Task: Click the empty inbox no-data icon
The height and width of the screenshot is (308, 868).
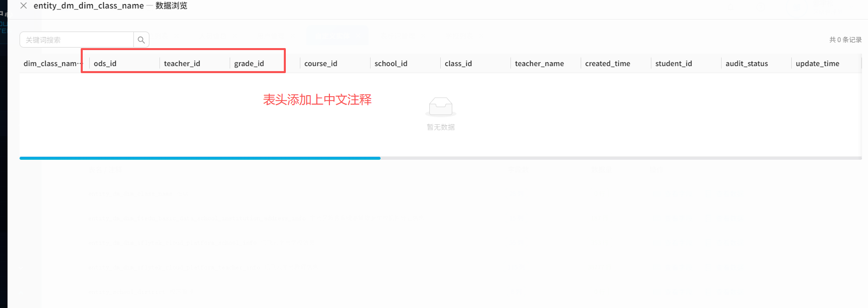Action: (x=440, y=107)
